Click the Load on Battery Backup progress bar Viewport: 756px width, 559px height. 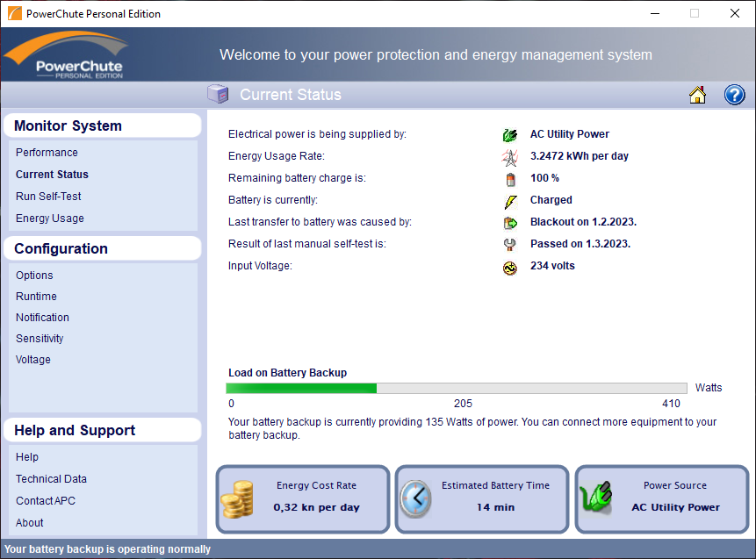point(457,389)
